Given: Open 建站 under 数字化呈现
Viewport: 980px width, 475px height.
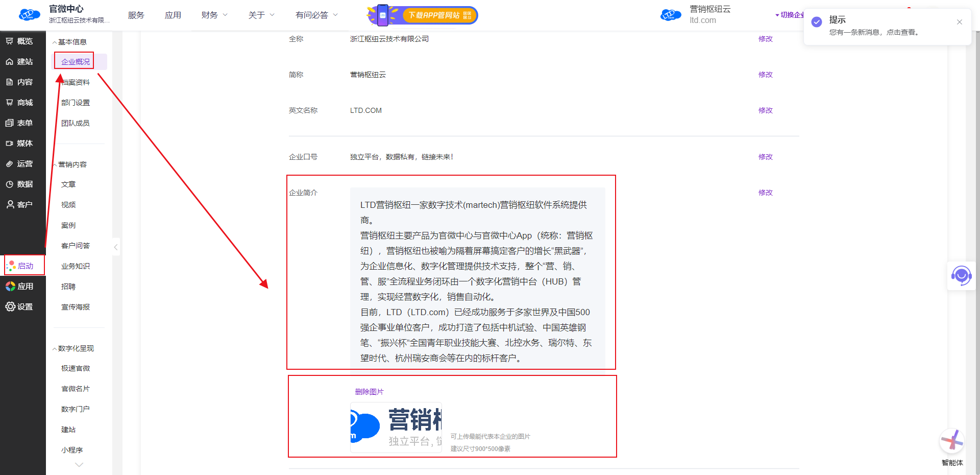Looking at the screenshot, I should [x=68, y=430].
